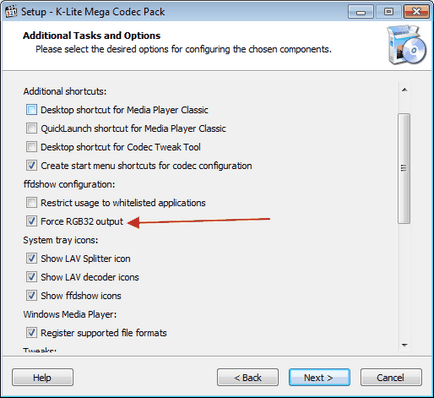Viewport: 434px width, 398px height.
Task: Click the System tray icons heading text
Action: point(61,240)
